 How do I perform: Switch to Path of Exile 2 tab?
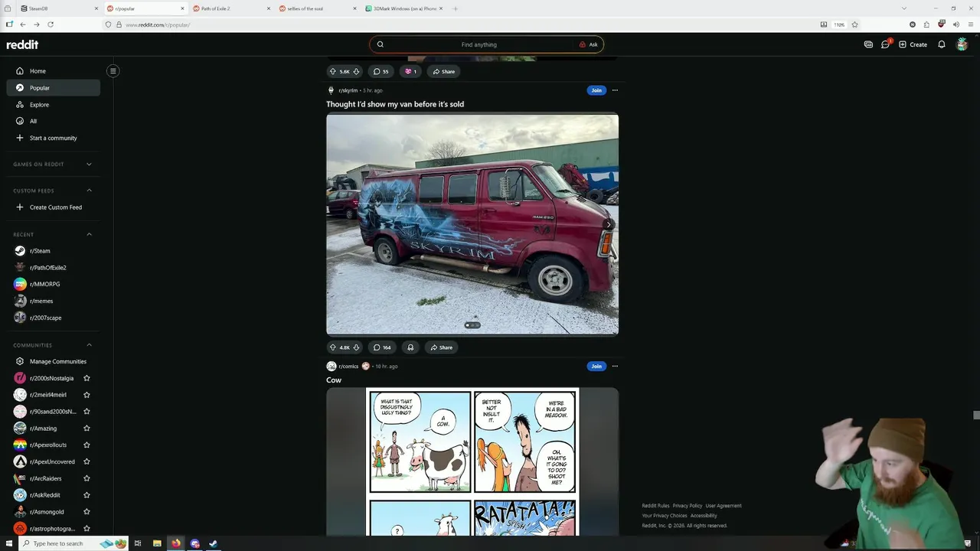pos(231,8)
